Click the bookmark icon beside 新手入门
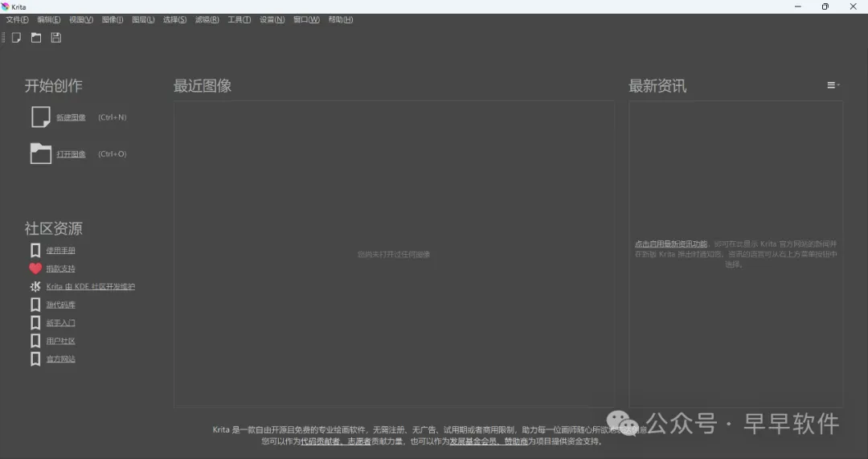The image size is (868, 459). [35, 323]
